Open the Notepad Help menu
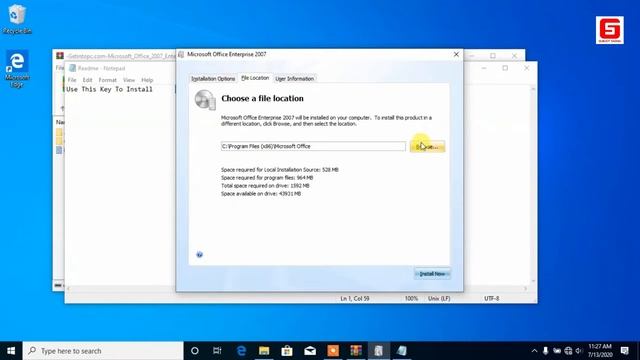Screen dimensions: 640x360 pyautogui.click(x=147, y=80)
